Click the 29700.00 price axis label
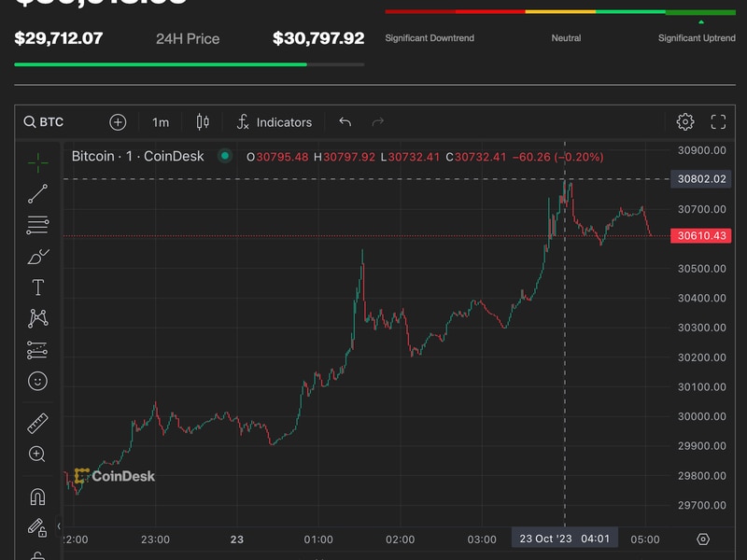 (x=702, y=505)
